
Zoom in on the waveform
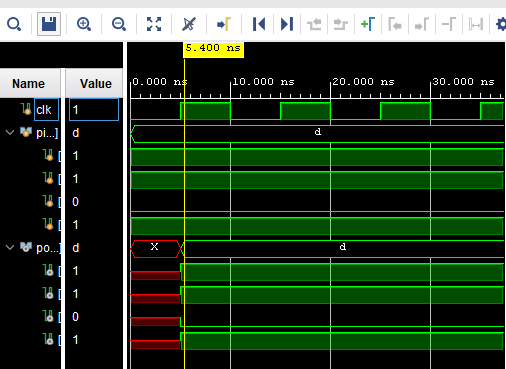[84, 24]
